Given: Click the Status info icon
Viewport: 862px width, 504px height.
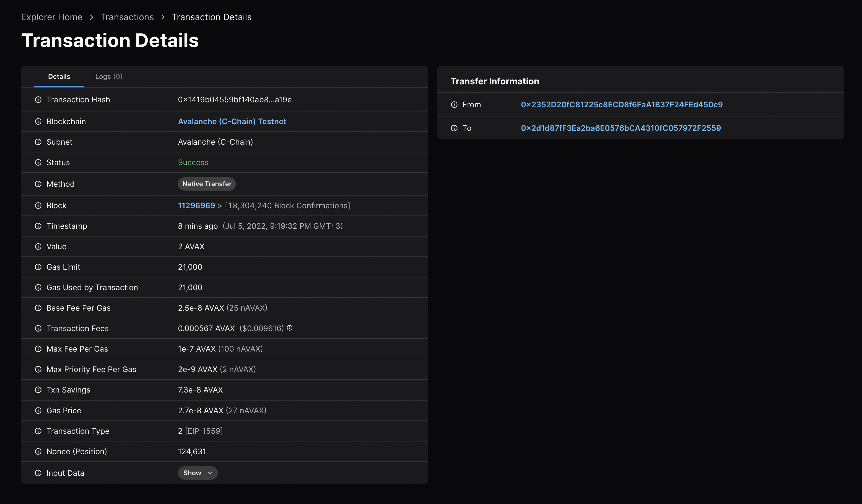Looking at the screenshot, I should click(x=38, y=162).
